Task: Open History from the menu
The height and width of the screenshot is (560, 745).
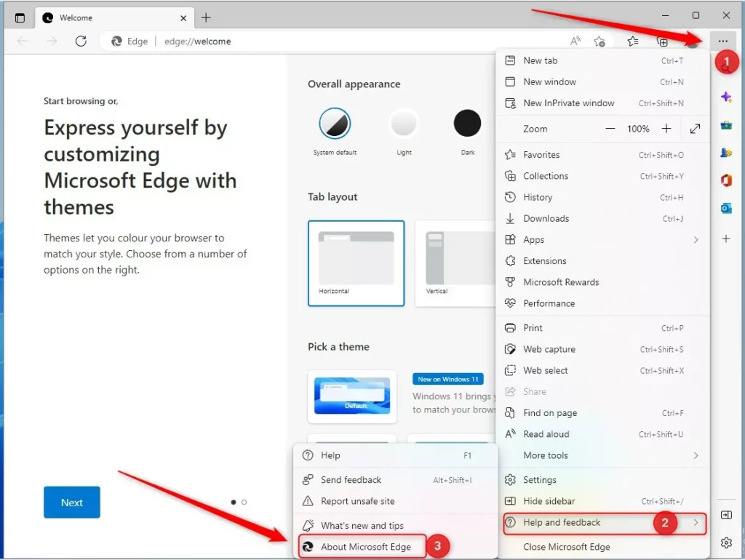Action: click(602, 197)
